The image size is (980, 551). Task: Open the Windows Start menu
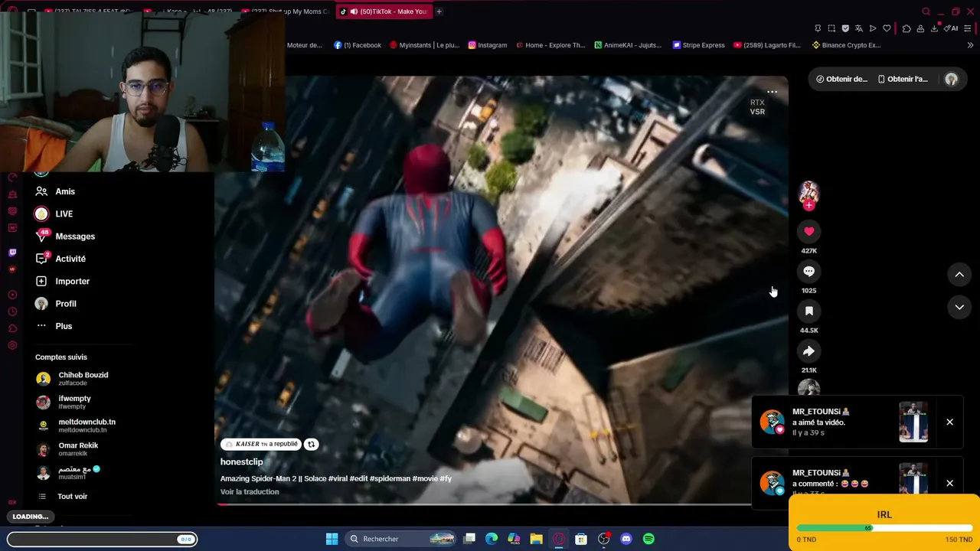(332, 539)
